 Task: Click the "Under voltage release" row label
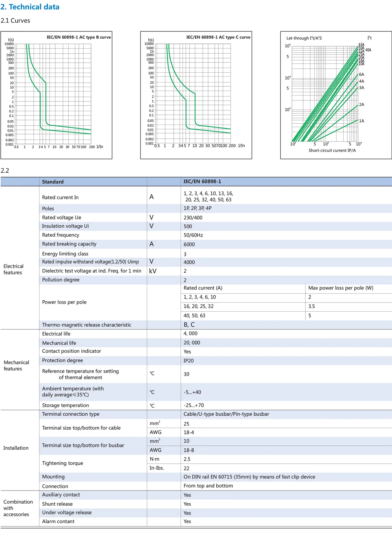(67, 512)
